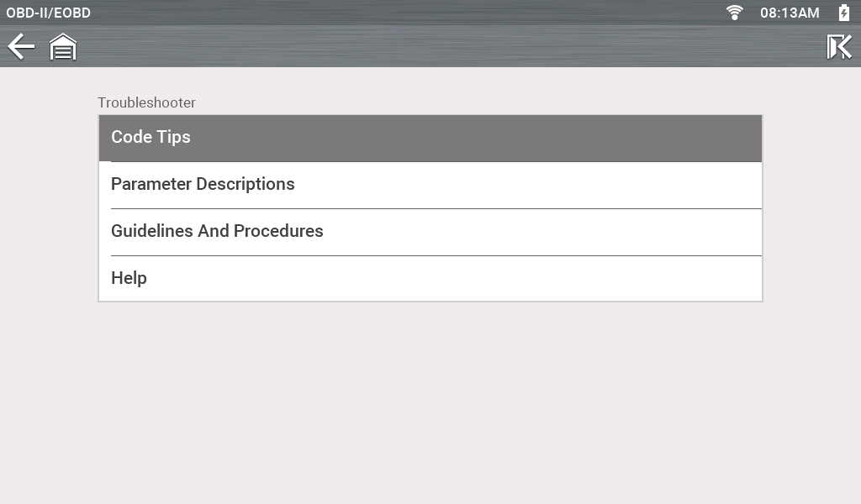Select the OBD-II/EOBD title text
Image resolution: width=861 pixels, height=504 pixels.
click(x=49, y=13)
